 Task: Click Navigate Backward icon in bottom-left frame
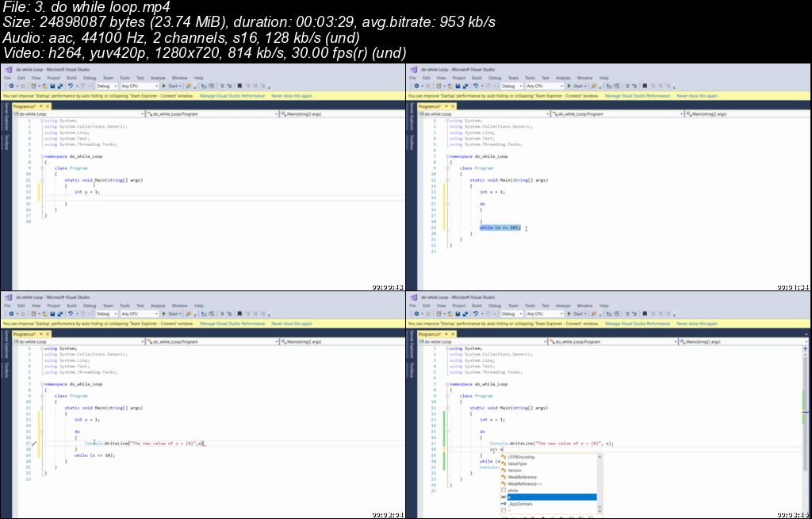tap(11, 313)
